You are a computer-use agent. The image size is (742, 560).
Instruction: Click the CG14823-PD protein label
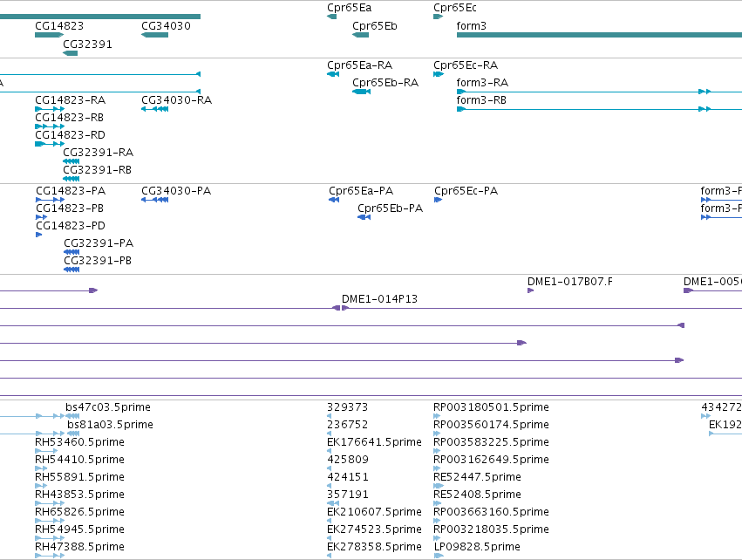coord(71,226)
